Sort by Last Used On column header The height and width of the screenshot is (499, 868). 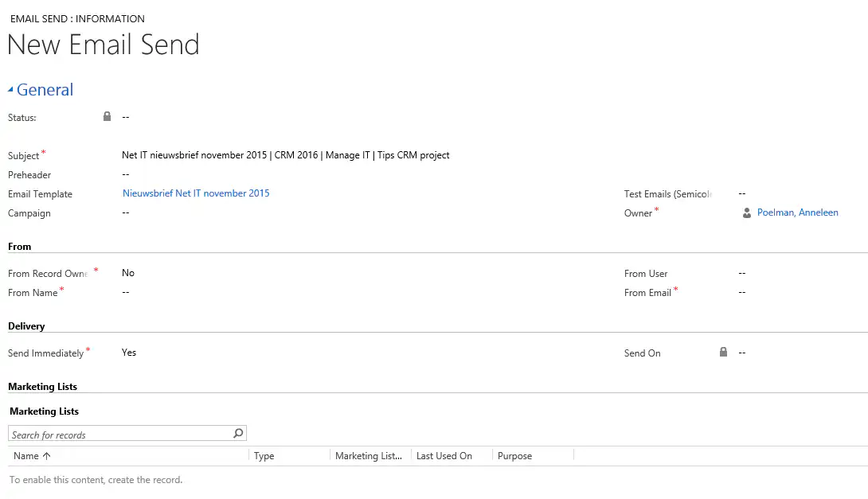pos(444,456)
